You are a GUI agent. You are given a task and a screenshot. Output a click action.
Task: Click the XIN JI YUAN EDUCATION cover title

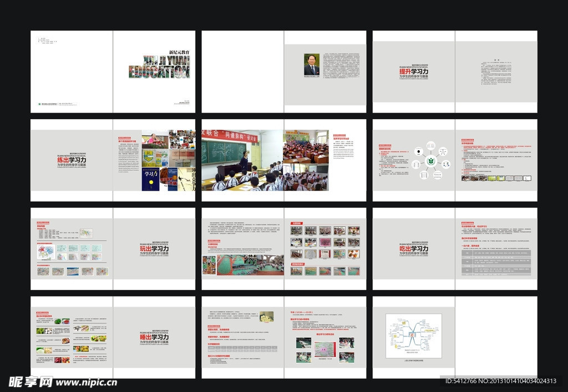pyautogui.click(x=159, y=67)
